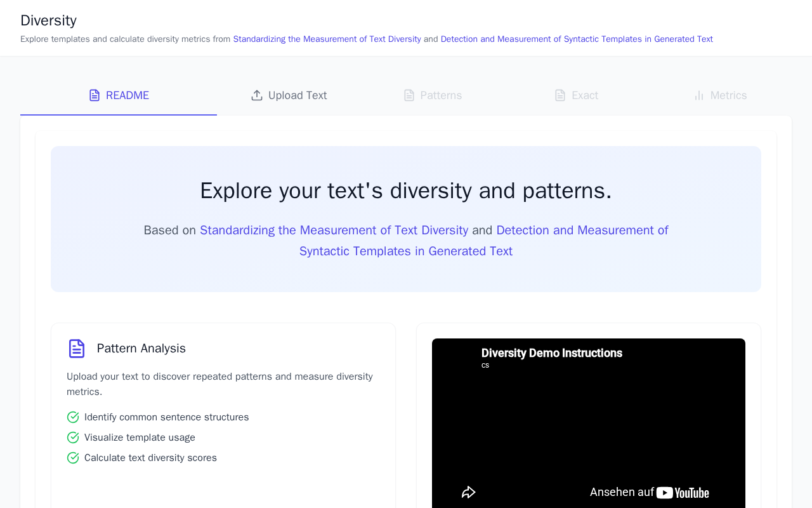Click the Patterns tab file icon
812x508 pixels.
(409, 95)
